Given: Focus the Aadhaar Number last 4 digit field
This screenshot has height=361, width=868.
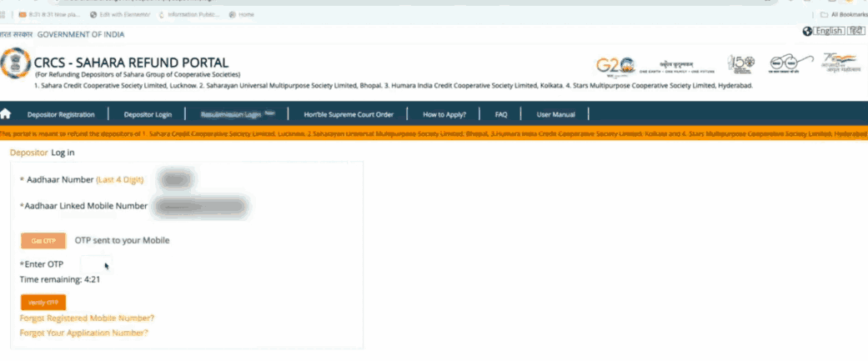Looking at the screenshot, I should (x=175, y=180).
